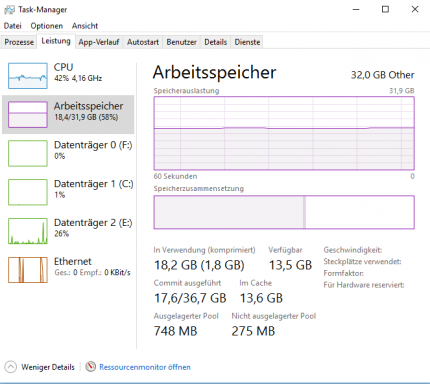
Task: Click the 748 MB paged pool value
Action: [x=175, y=331]
